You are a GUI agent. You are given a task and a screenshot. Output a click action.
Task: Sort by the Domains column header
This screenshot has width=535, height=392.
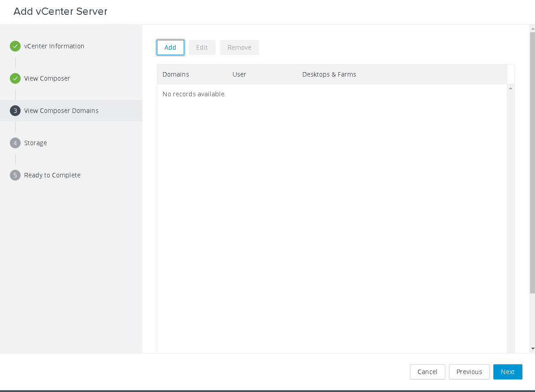tap(176, 74)
